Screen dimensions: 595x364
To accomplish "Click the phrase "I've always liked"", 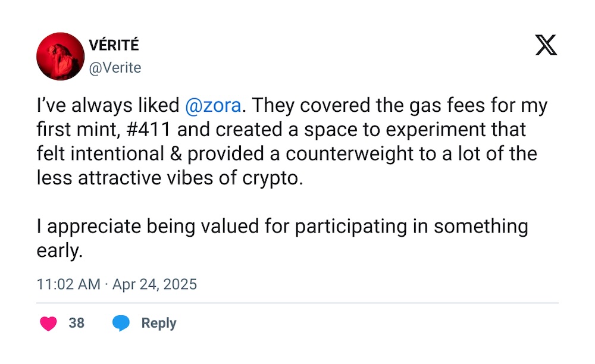I will tap(108, 106).
